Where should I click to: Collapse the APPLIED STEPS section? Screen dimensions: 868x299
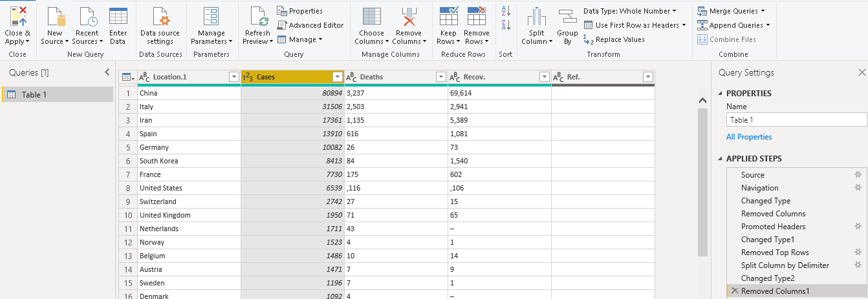(721, 159)
